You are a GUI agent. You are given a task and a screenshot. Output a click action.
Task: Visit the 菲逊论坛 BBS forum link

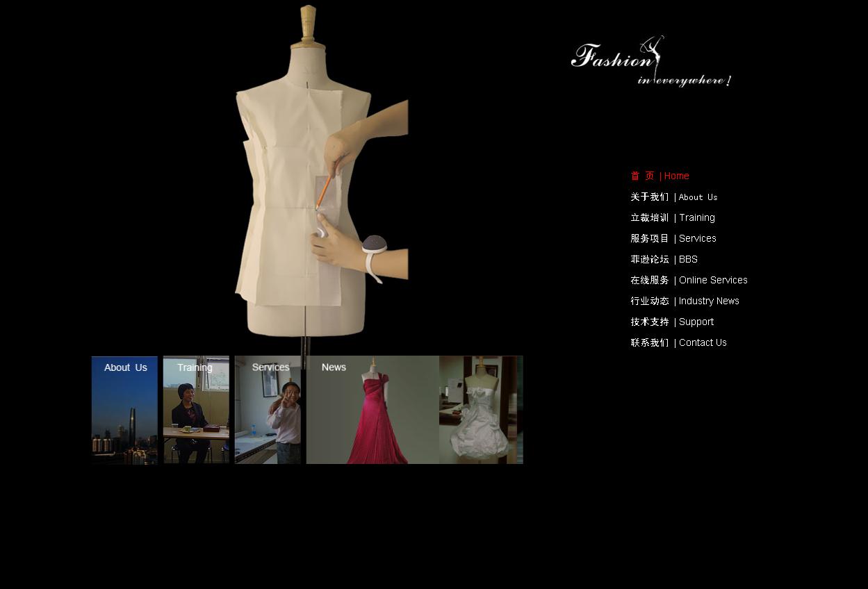(x=664, y=260)
